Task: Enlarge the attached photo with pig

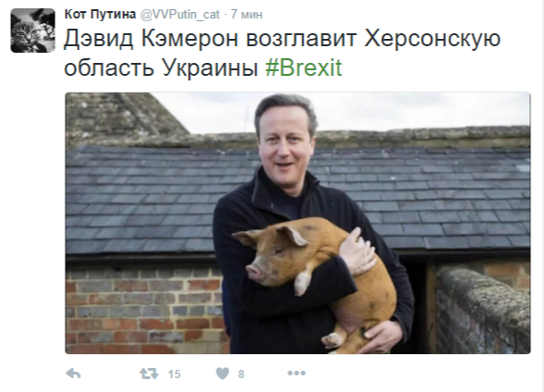Action: tap(298, 223)
